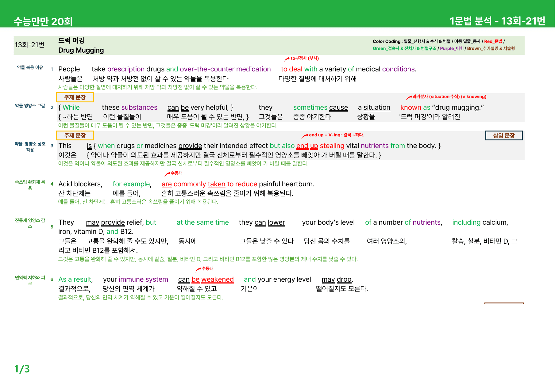
Task: Click the underlined phrase 'may provide' in sentence 5
Action: pos(105,223)
